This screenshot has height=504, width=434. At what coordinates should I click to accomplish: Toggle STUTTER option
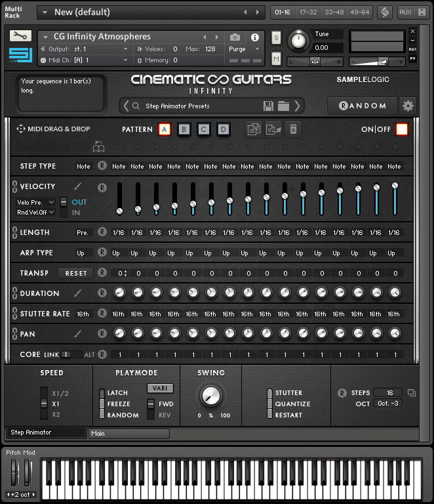[269, 393]
